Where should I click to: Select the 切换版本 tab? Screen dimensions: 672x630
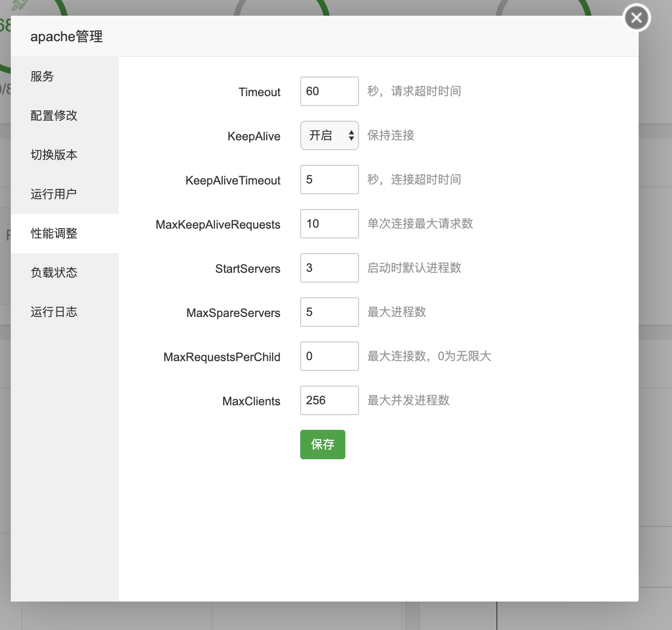coord(65,155)
